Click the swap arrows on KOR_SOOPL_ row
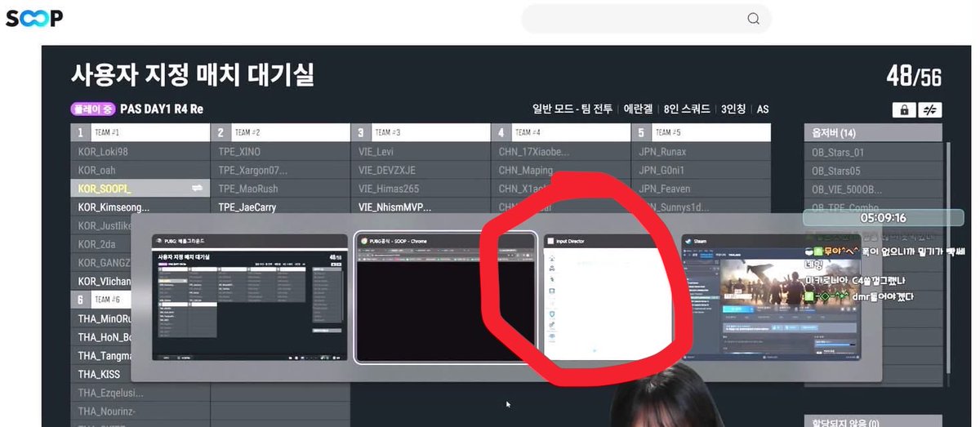Screen dimensions: 980x427 (196, 188)
